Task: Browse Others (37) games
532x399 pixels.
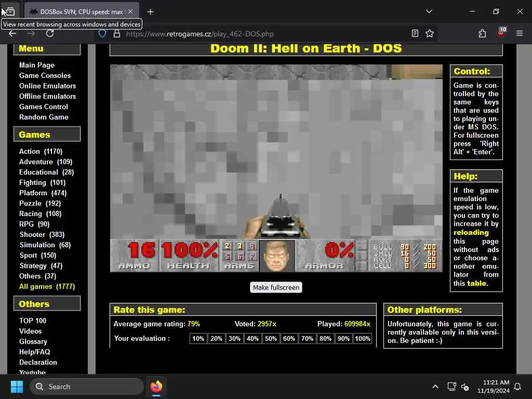Action: click(37, 276)
